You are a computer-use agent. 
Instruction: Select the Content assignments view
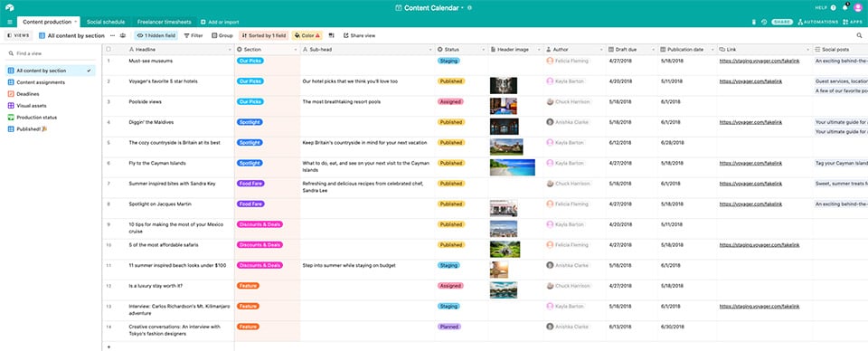click(x=51, y=82)
